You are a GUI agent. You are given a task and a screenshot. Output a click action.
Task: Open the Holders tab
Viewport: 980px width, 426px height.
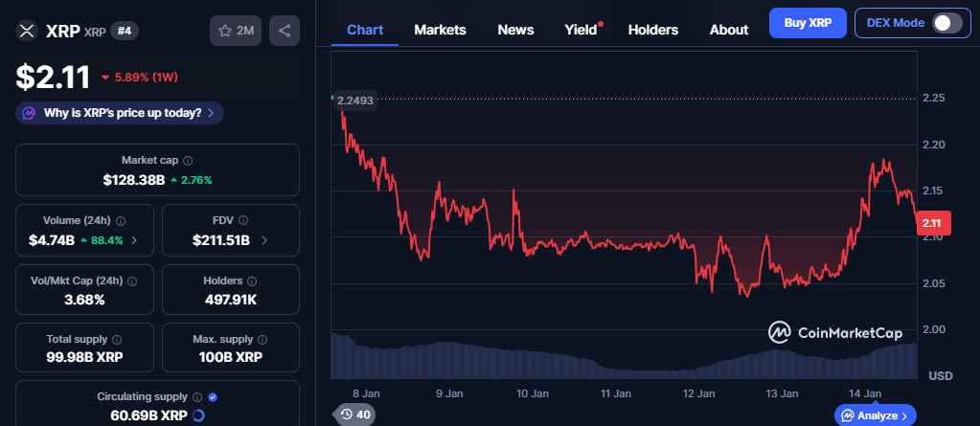(652, 30)
